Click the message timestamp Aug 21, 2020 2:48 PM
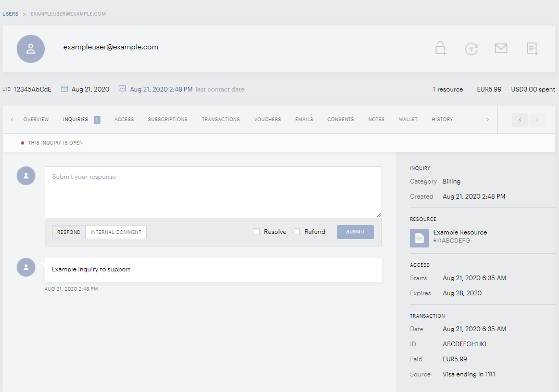 click(71, 289)
